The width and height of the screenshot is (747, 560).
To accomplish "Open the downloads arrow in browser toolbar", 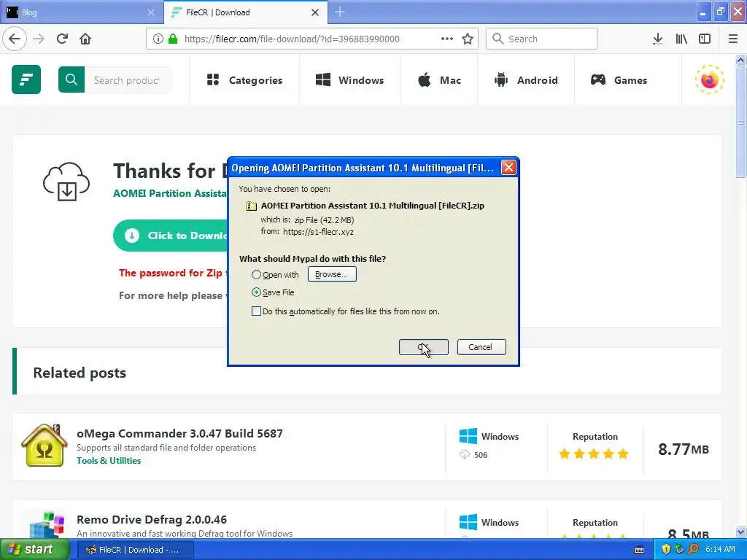I will (657, 39).
